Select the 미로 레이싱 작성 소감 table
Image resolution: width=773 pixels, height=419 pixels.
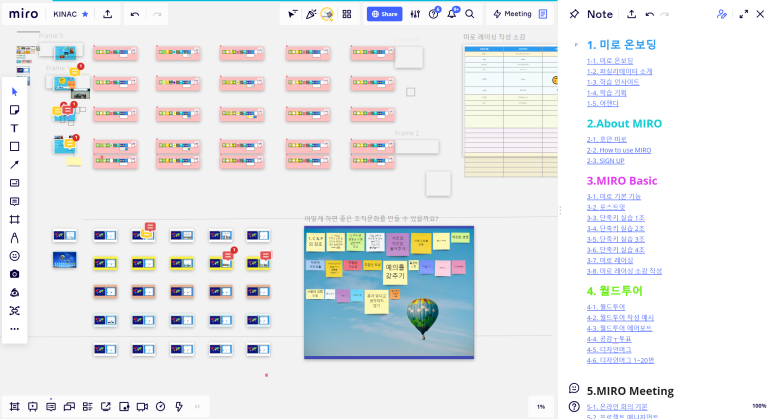510,110
